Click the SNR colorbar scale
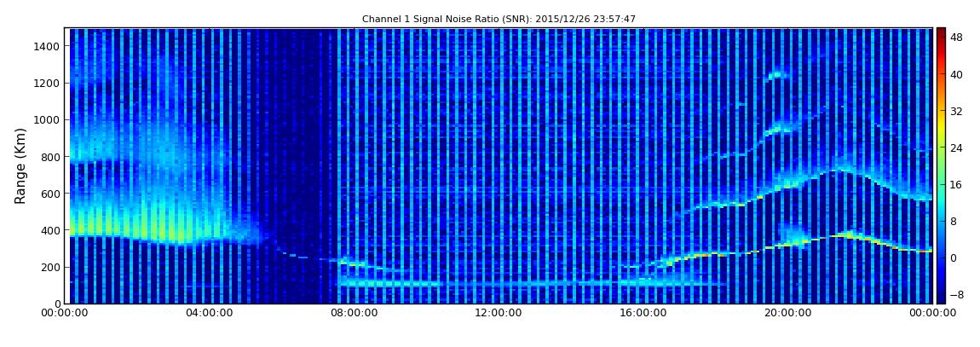980x347 pixels. [941, 165]
